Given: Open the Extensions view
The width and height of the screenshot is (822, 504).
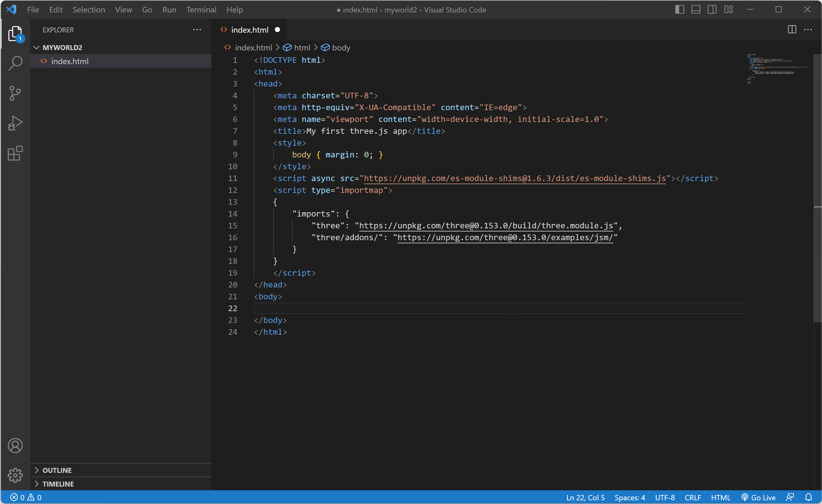Looking at the screenshot, I should coord(15,153).
